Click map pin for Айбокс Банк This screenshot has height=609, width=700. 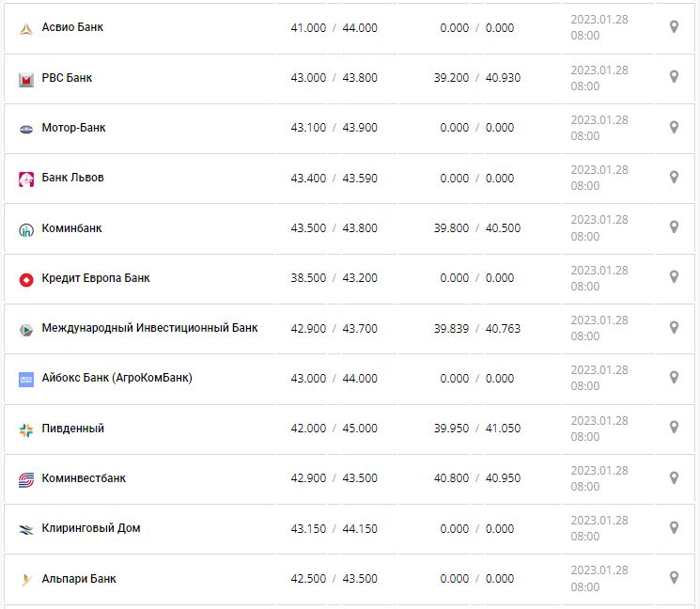673,378
